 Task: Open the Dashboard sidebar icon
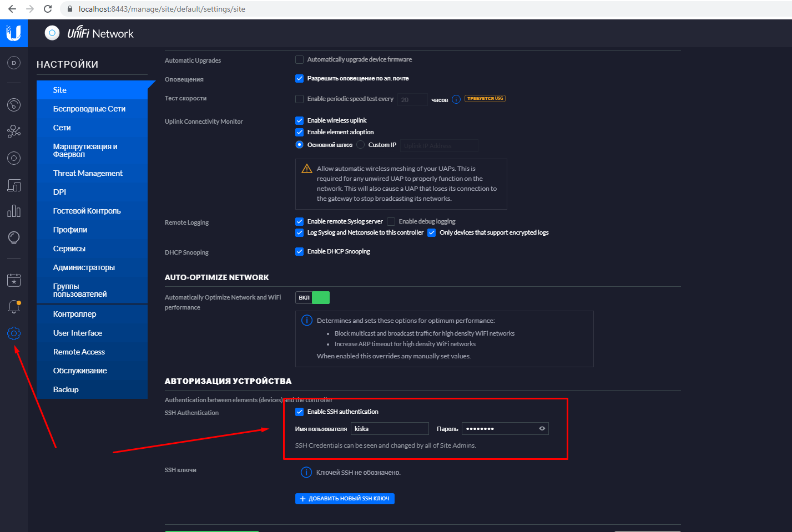14,63
